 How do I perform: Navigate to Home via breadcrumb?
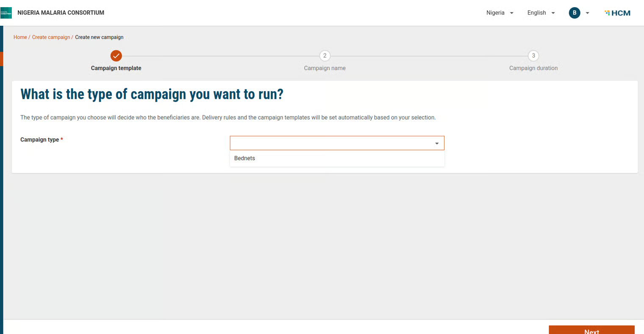click(x=20, y=37)
